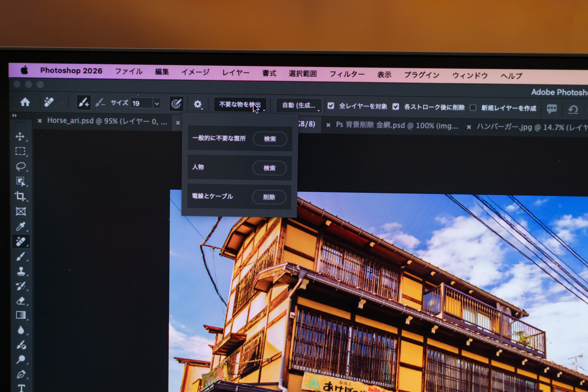This screenshot has height=392, width=588.
Task: Open the Apple menu
Action: tap(24, 70)
